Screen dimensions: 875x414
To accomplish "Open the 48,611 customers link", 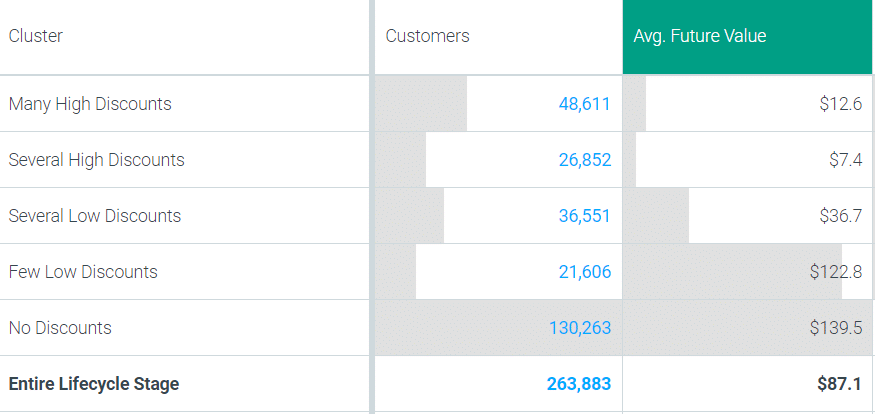I will [584, 104].
